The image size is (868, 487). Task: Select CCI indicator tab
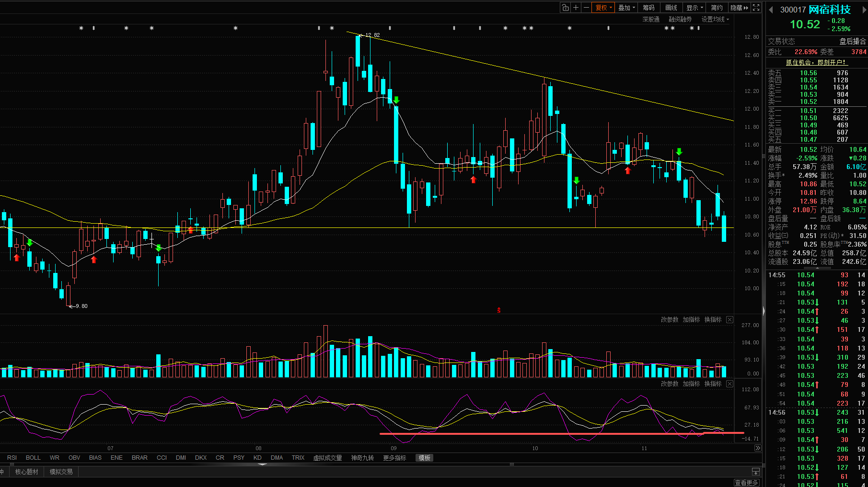pos(162,458)
